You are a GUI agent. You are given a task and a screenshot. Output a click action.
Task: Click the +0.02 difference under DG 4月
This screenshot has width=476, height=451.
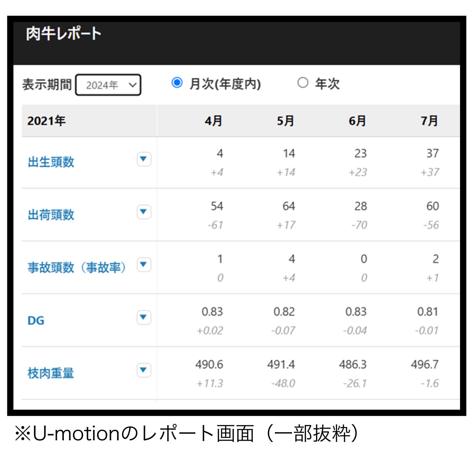click(x=210, y=331)
